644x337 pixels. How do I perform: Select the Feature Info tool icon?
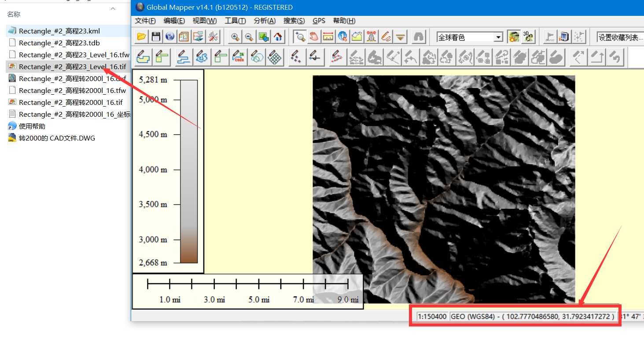point(342,37)
